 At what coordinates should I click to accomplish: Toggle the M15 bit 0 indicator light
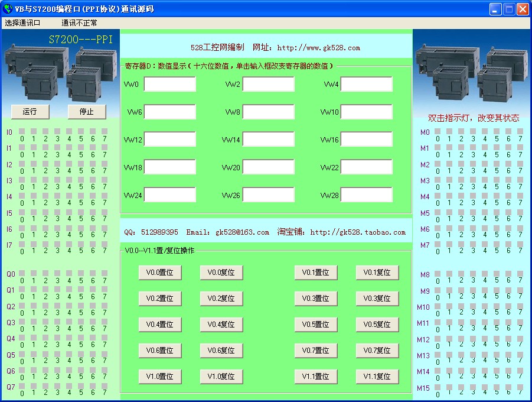(438, 384)
